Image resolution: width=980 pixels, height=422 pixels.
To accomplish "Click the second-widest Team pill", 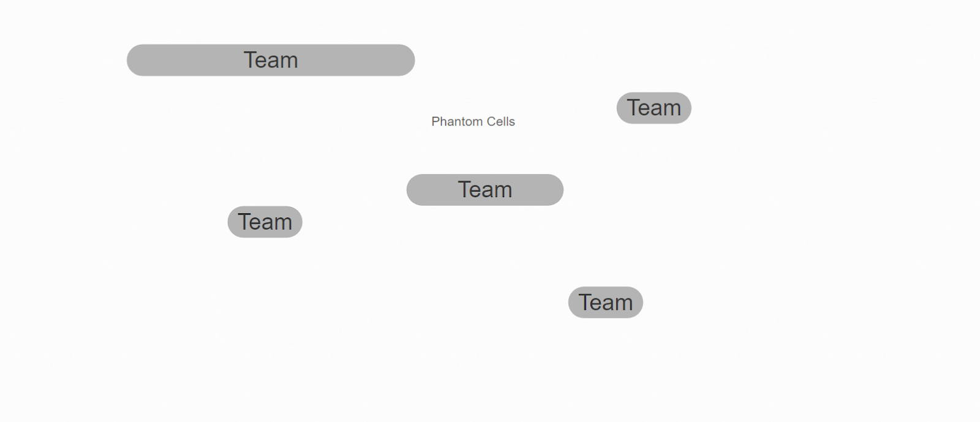I will click(x=484, y=190).
